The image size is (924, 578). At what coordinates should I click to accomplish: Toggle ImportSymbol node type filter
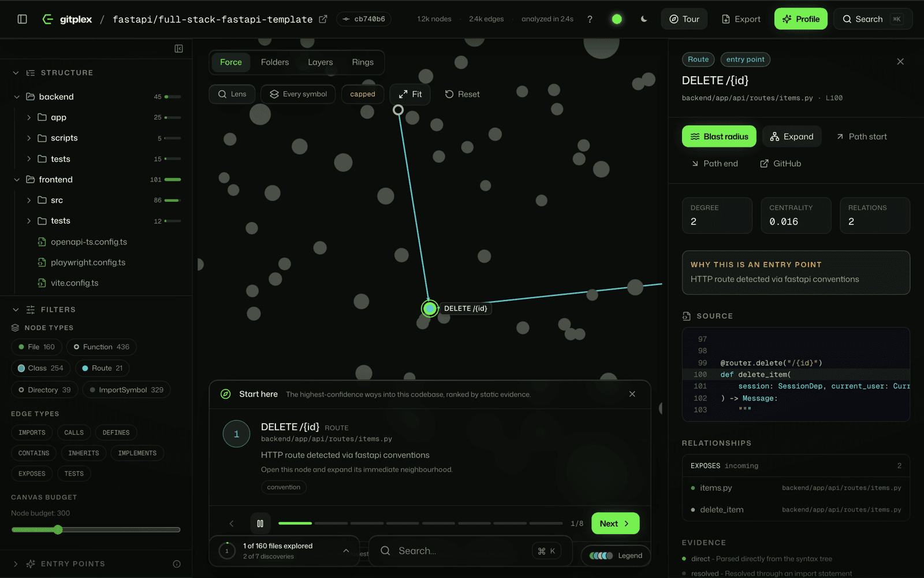[x=126, y=390]
